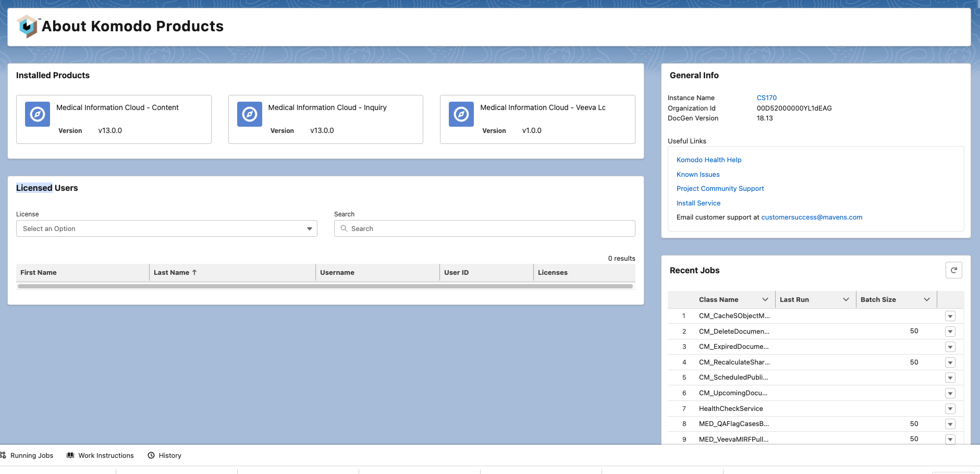
Task: Open row actions for HealthCheckService job
Action: (x=950, y=409)
